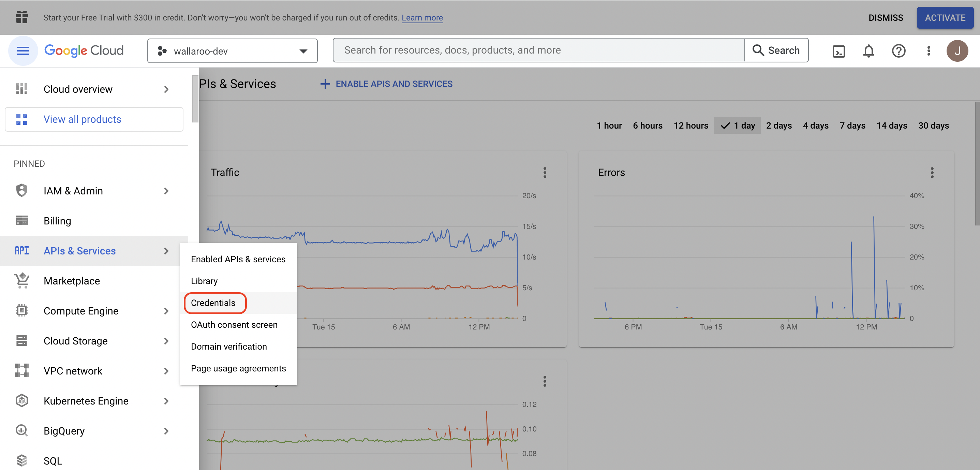Select OAuth consent screen
Image resolution: width=980 pixels, height=470 pixels.
[x=234, y=325]
